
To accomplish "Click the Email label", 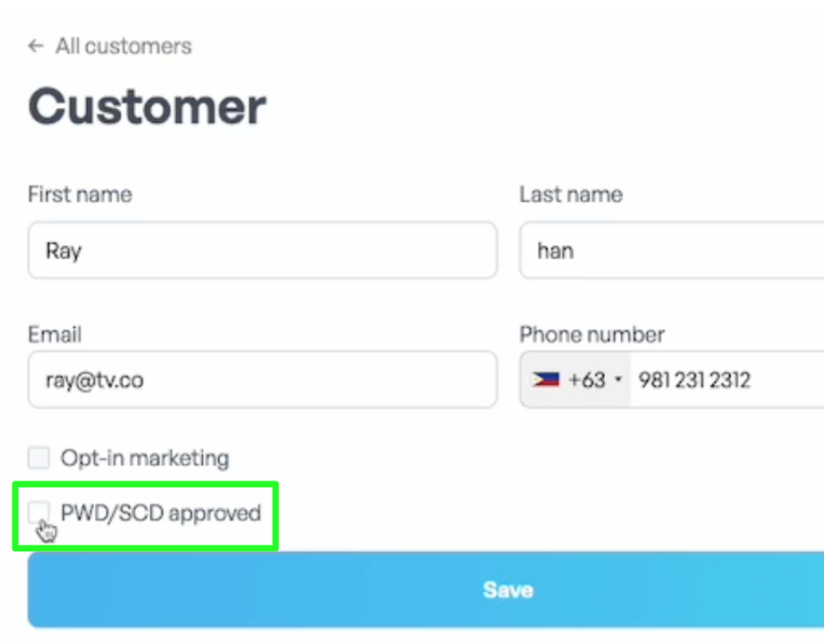I will click(x=55, y=335).
